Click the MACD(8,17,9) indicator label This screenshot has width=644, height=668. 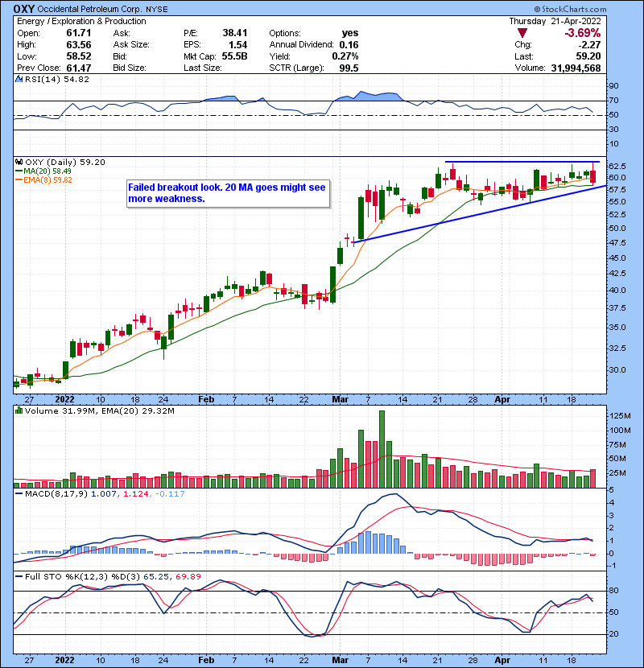[x=56, y=494]
